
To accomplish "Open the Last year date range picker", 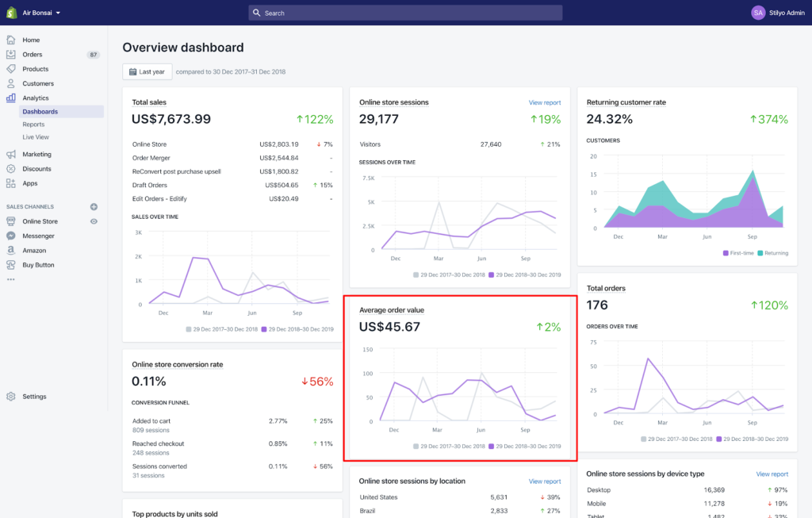I will pyautogui.click(x=147, y=71).
